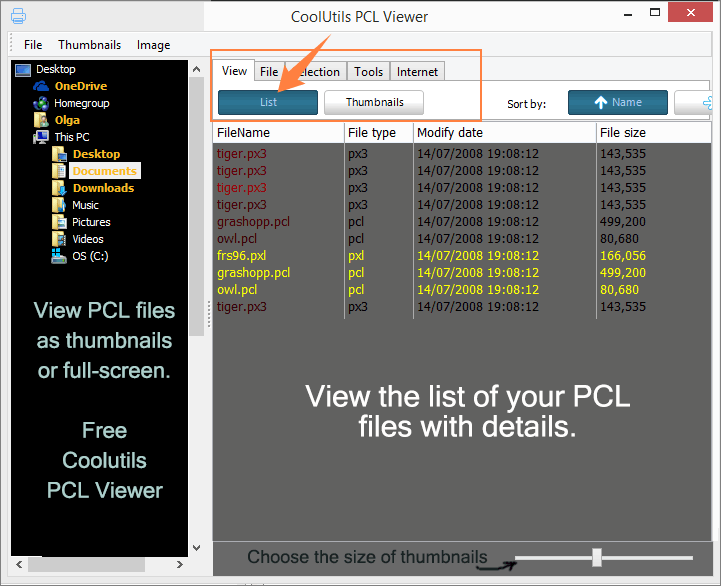Click the File type column header
721x586 pixels.
[x=379, y=133]
